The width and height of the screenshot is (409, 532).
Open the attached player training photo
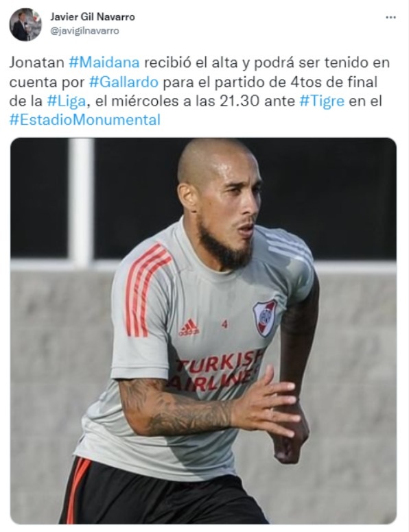[203, 331]
